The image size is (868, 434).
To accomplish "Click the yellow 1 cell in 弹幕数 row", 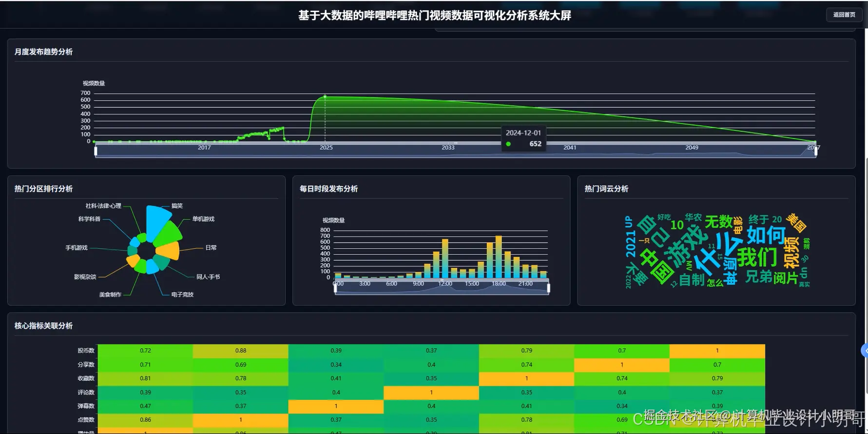I will (x=336, y=406).
